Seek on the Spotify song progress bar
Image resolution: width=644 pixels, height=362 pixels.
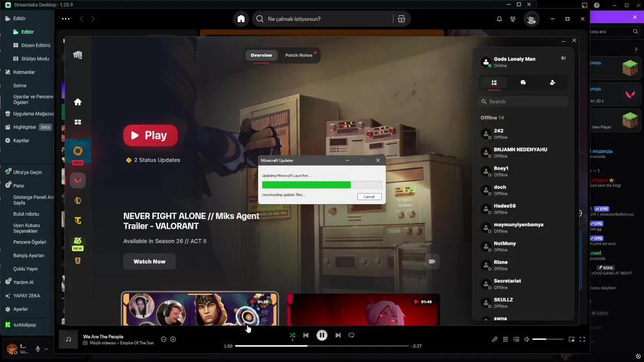pyautogui.click(x=322, y=346)
